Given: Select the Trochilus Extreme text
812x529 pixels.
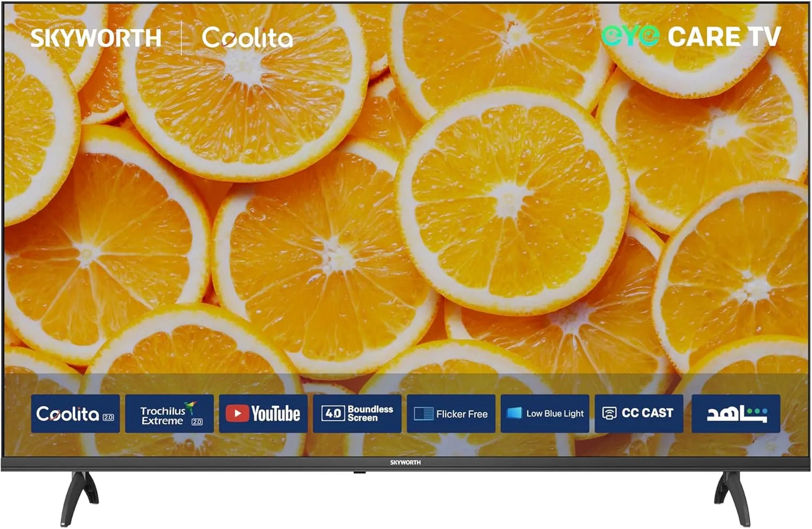Looking at the screenshot, I should 162,415.
